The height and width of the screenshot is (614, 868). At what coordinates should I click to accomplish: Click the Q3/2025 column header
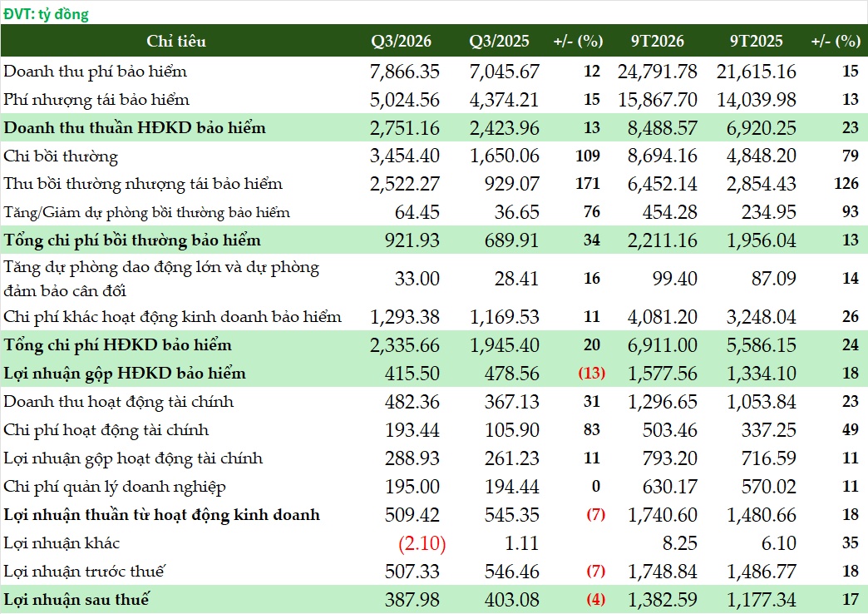pos(500,41)
